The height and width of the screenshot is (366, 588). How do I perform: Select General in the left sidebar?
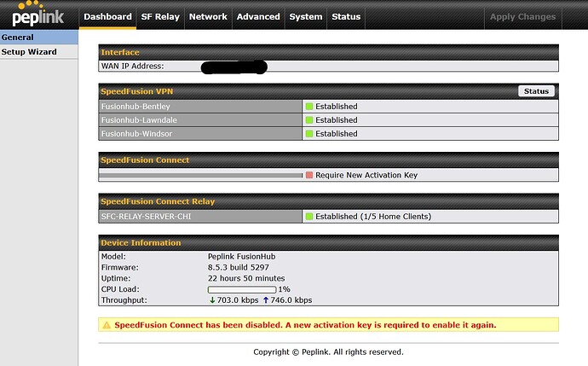tap(18, 38)
